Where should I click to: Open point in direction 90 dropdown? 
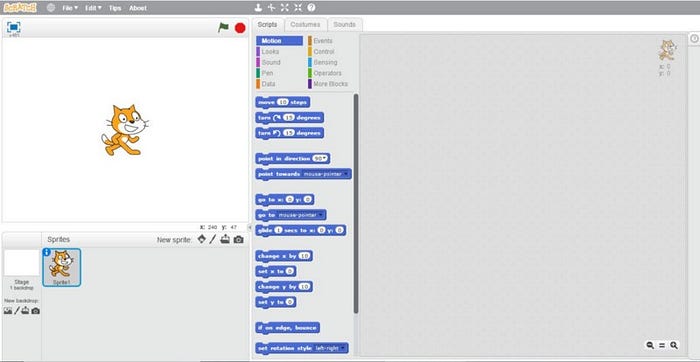(325, 158)
